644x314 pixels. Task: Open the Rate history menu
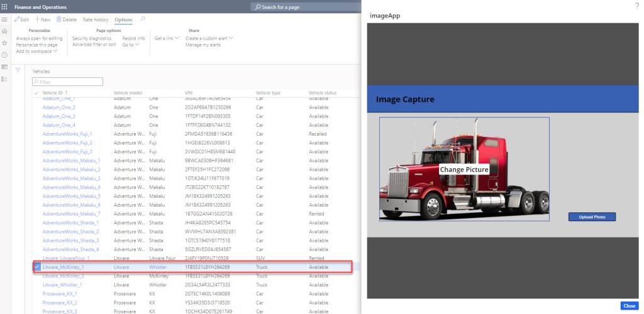[96, 19]
